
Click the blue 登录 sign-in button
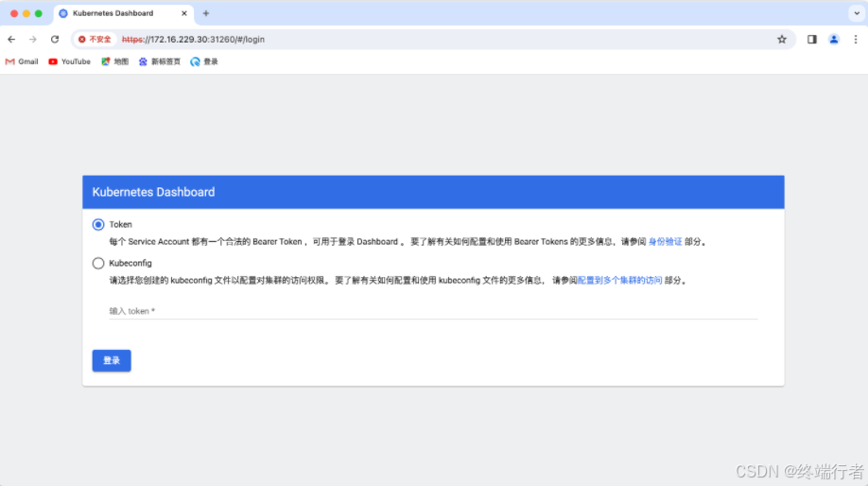click(x=112, y=360)
